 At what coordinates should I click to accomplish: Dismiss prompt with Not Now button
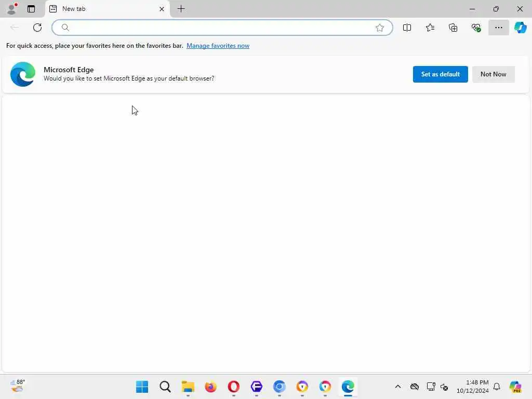[x=494, y=74]
